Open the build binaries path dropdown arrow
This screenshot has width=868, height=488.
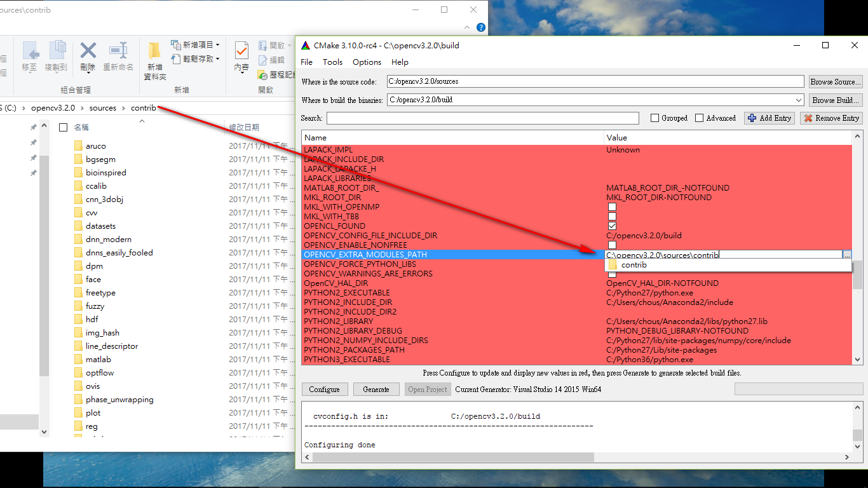799,100
